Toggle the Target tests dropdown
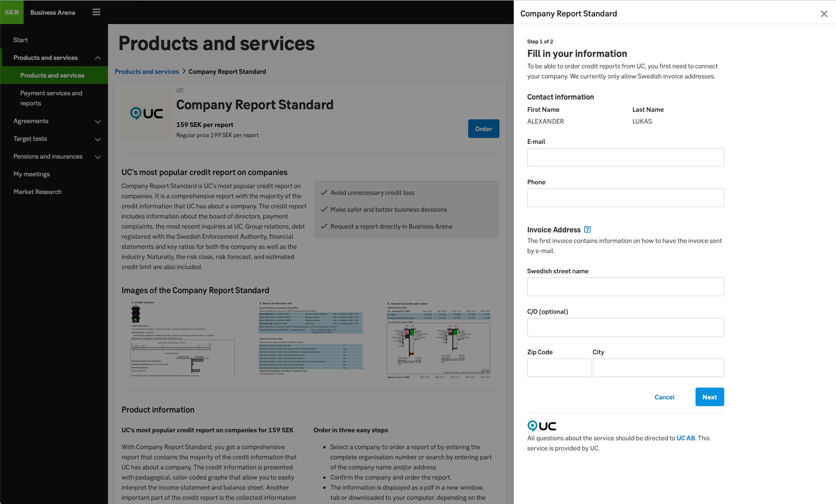Screen dimensions: 836x504 pyautogui.click(x=54, y=138)
